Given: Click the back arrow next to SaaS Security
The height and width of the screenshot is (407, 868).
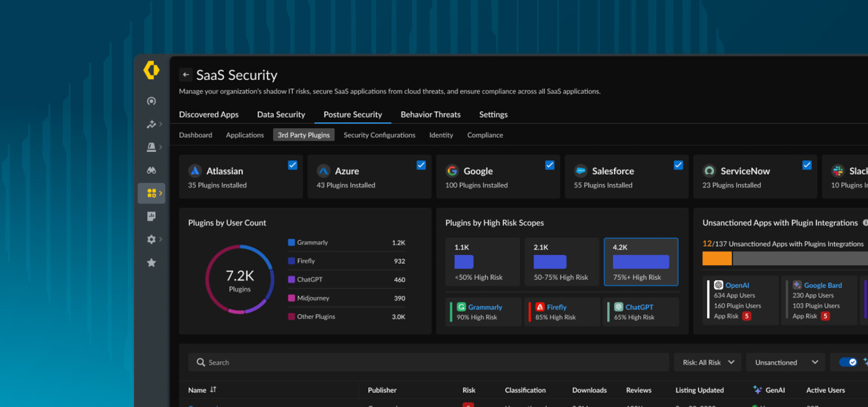Looking at the screenshot, I should [x=186, y=74].
